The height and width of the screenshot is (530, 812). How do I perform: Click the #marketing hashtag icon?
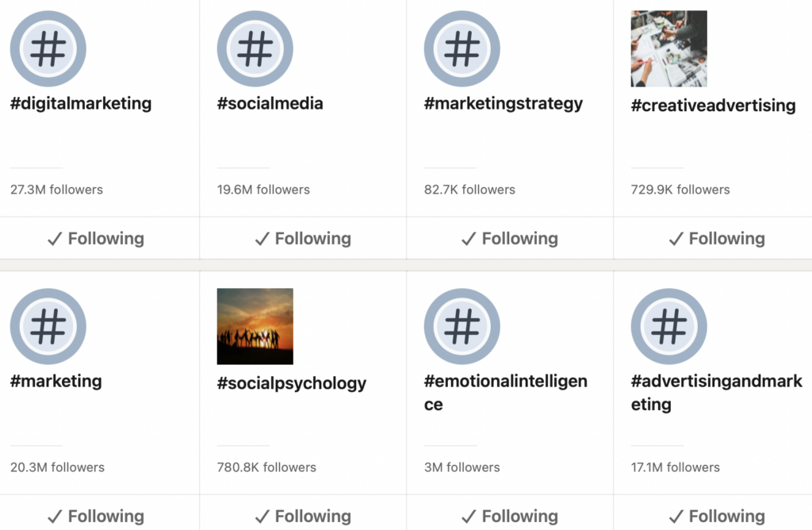[48, 326]
